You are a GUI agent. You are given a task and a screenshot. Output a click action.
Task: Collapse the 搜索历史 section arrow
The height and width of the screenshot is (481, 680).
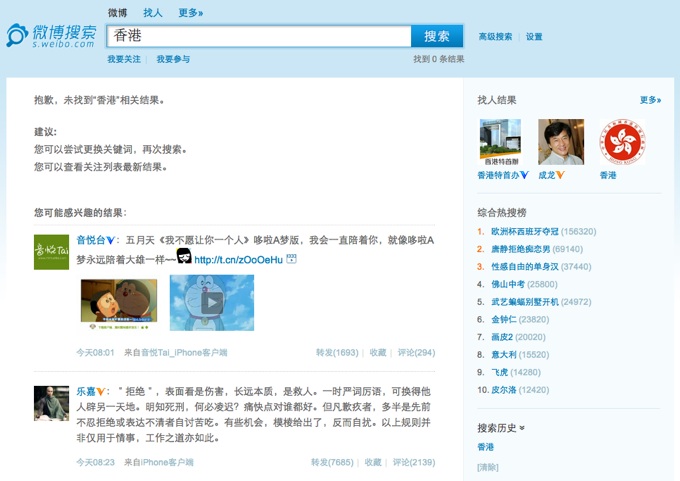pyautogui.click(x=522, y=428)
